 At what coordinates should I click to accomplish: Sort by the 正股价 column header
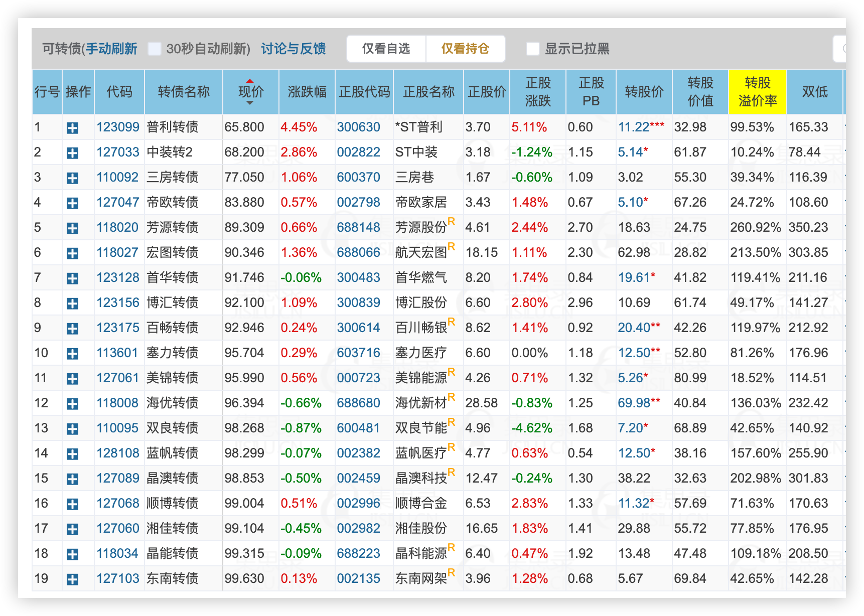(487, 92)
